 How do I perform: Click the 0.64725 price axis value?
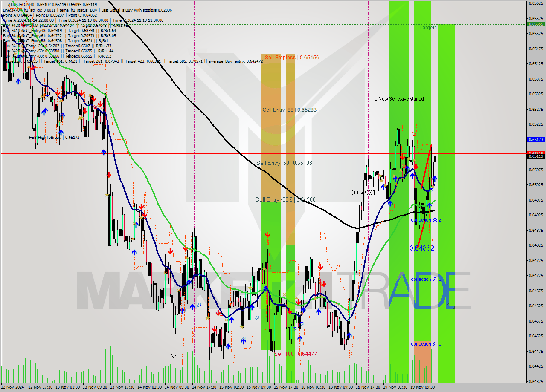click(536, 276)
